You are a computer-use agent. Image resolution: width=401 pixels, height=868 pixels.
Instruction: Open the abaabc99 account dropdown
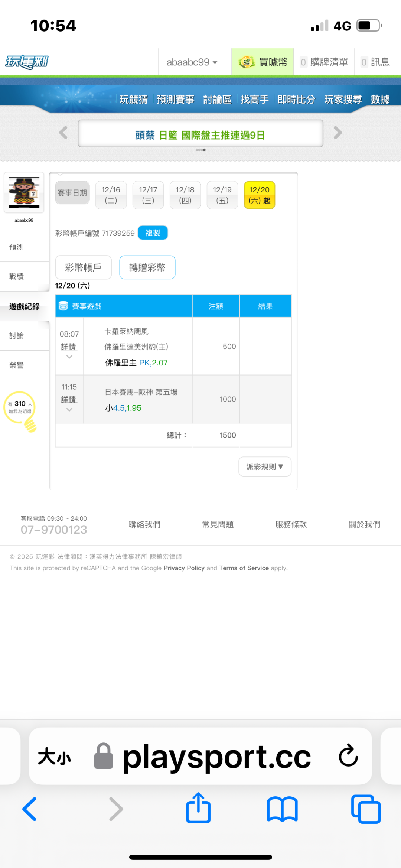(192, 62)
